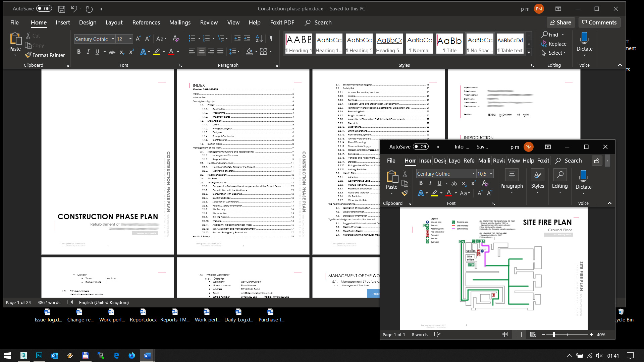Click the Save disk icon in title bar
The width and height of the screenshot is (644, 362).
coord(61,9)
